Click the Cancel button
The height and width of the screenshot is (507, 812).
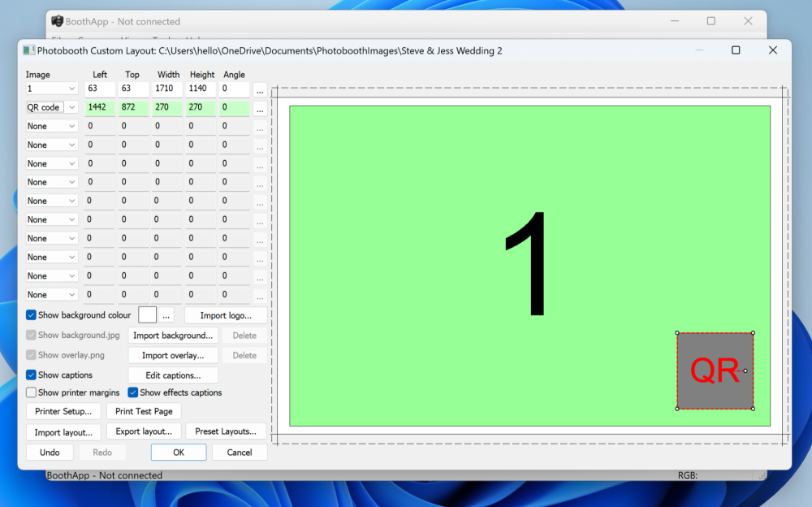coord(240,453)
